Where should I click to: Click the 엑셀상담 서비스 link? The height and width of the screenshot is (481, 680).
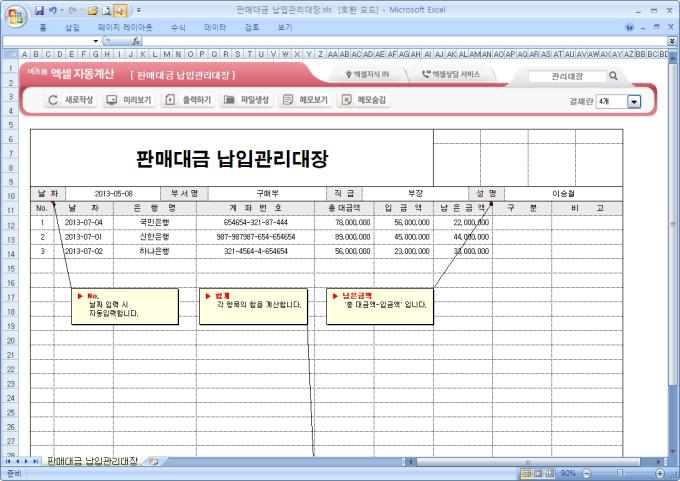[x=451, y=75]
